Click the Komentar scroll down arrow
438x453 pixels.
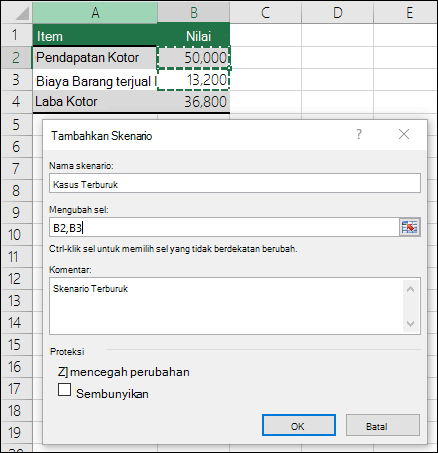pos(411,323)
